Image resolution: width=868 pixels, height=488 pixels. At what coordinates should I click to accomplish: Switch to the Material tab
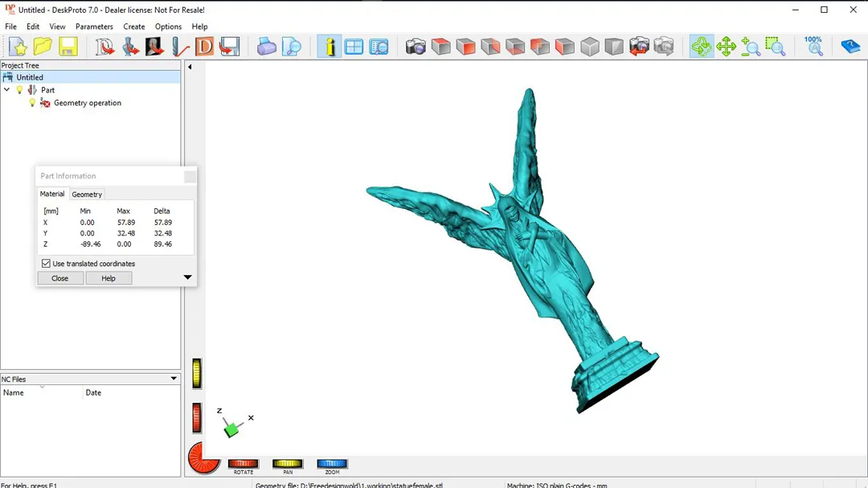(x=52, y=194)
